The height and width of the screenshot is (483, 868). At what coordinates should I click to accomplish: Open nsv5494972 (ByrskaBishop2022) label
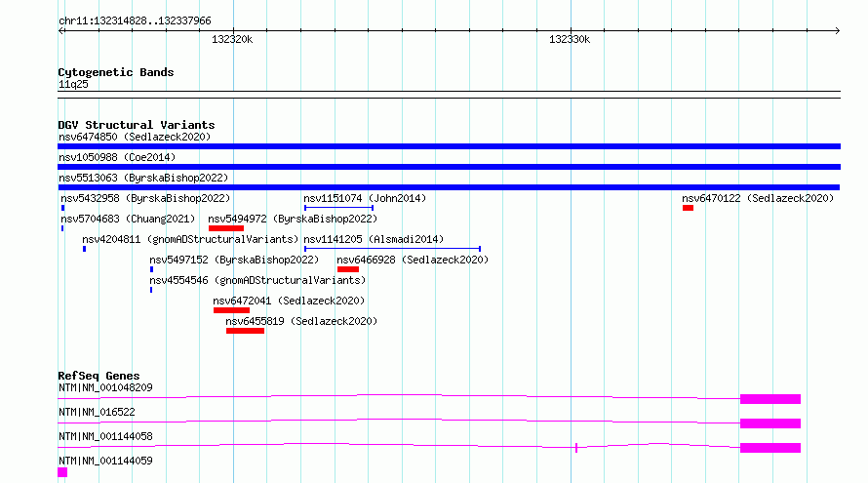pos(293,219)
